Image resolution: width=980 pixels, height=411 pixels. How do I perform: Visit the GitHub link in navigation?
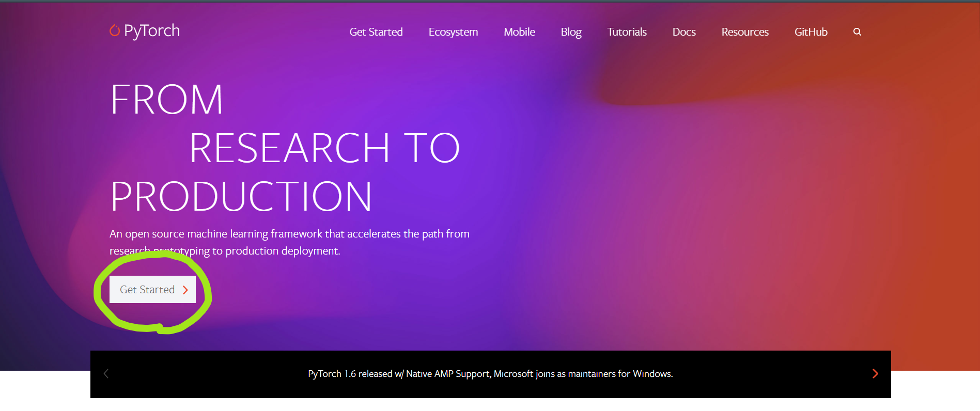pyautogui.click(x=811, y=32)
